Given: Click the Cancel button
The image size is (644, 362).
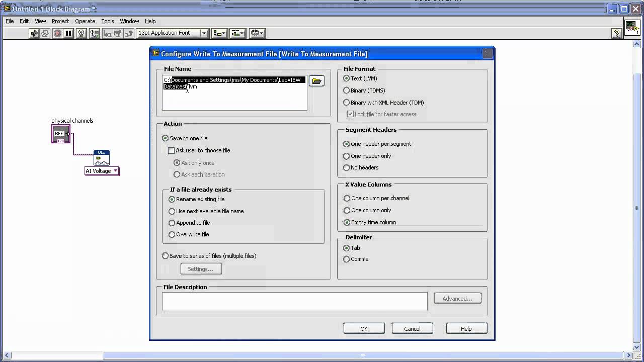Looking at the screenshot, I should [412, 329].
